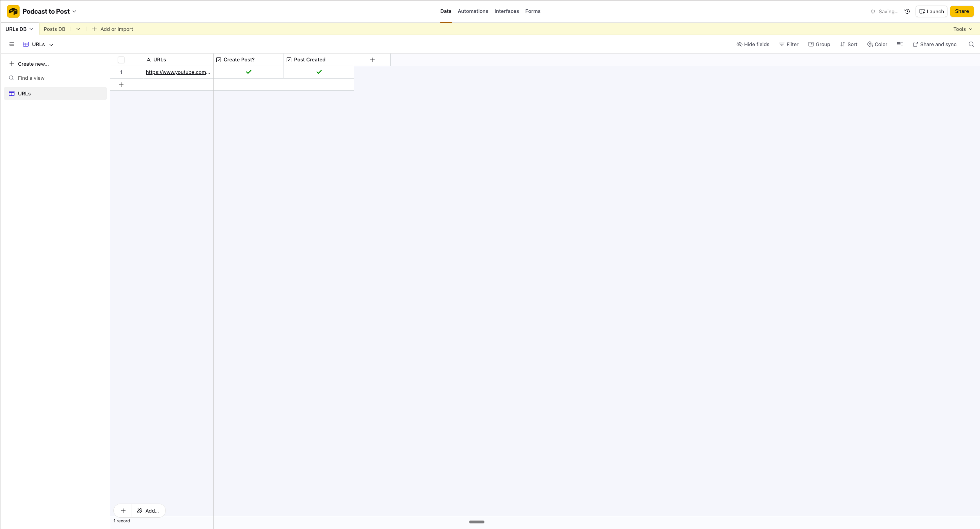Image resolution: width=980 pixels, height=529 pixels.
Task: Toggle select-all checkbox in header
Action: pos(121,60)
